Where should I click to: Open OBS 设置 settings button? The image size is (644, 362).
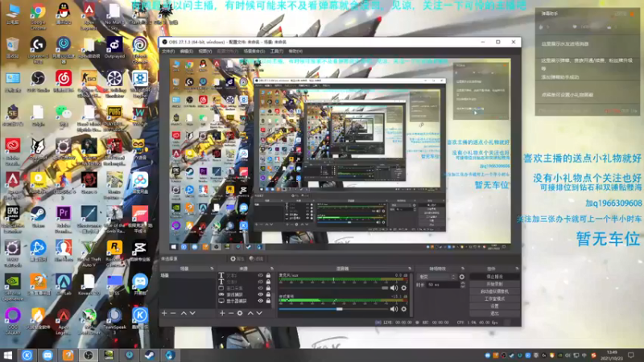click(494, 306)
